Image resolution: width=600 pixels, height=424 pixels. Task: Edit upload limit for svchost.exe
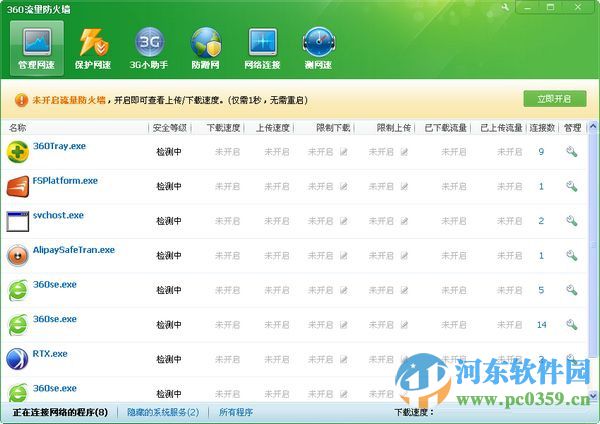[404, 221]
